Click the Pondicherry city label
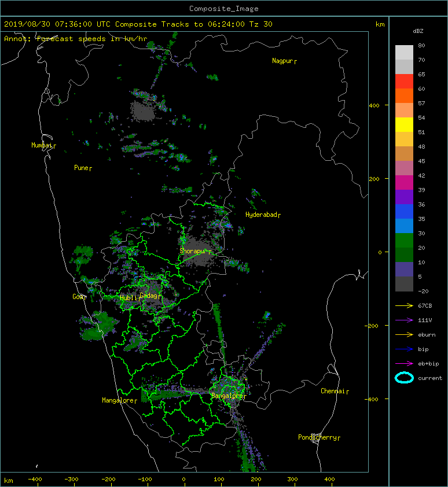Image resolution: width=448 pixels, height=487 pixels. pos(319,438)
